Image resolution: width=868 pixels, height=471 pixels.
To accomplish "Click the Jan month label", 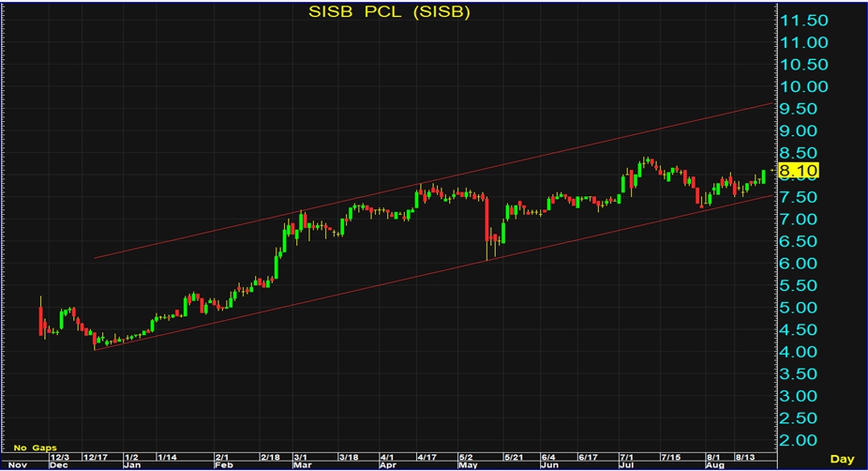I will point(133,465).
